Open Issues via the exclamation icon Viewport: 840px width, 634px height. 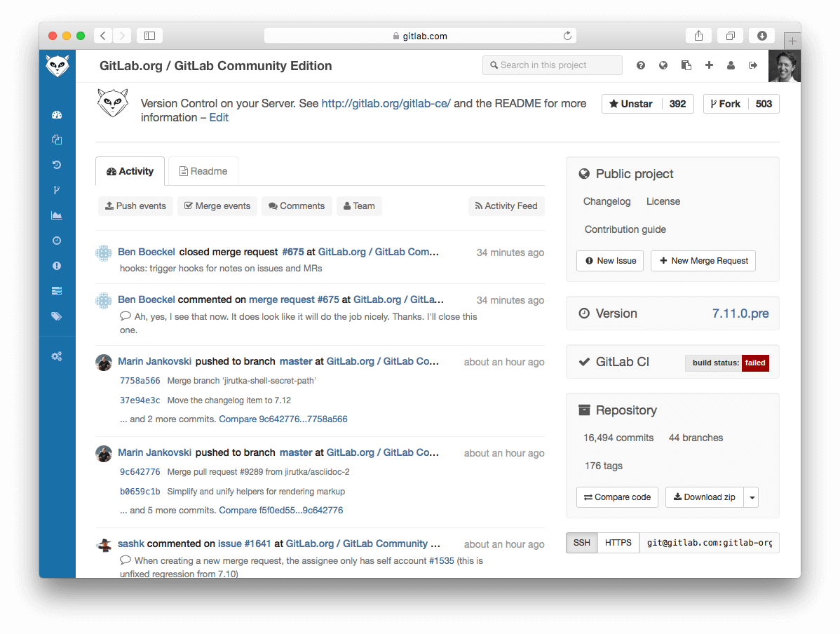tap(57, 266)
